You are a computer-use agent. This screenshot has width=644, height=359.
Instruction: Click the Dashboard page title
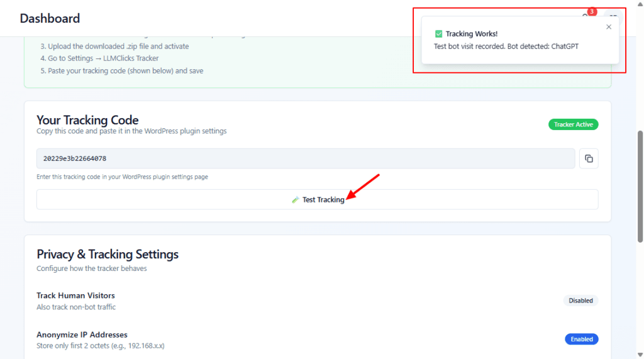[50, 18]
